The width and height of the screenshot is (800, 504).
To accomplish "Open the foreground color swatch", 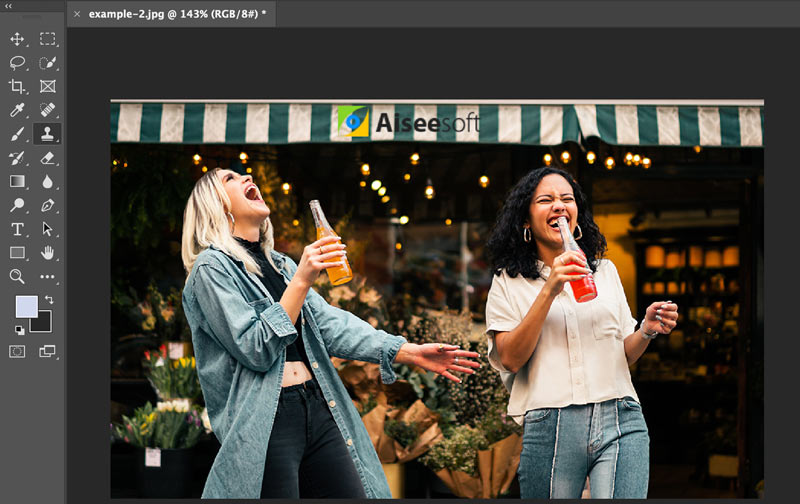I will (x=25, y=305).
